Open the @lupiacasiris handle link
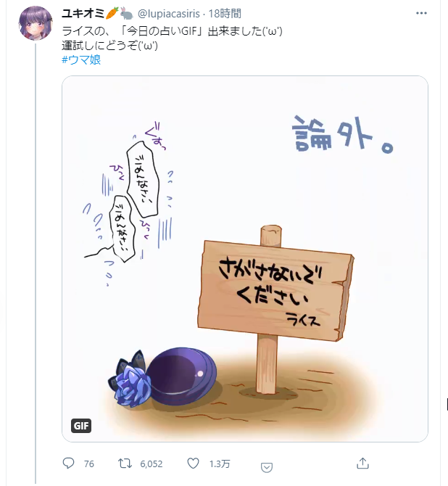The width and height of the screenshot is (448, 486). tap(168, 14)
